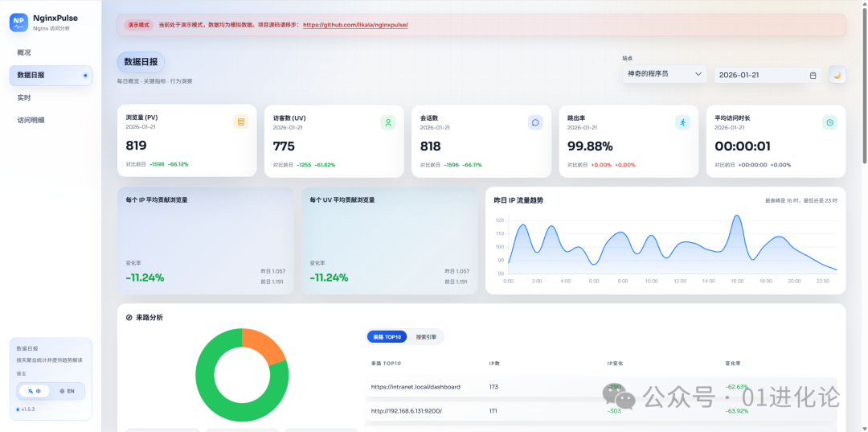Click the row http://192.168.6.131:9200/

601,411
